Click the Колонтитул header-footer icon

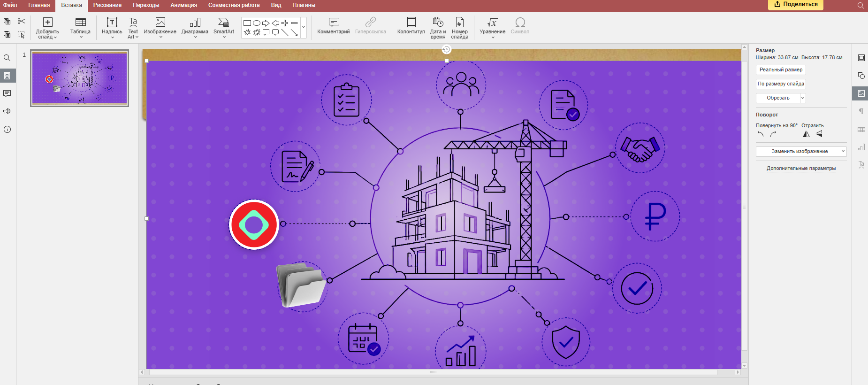(x=411, y=26)
